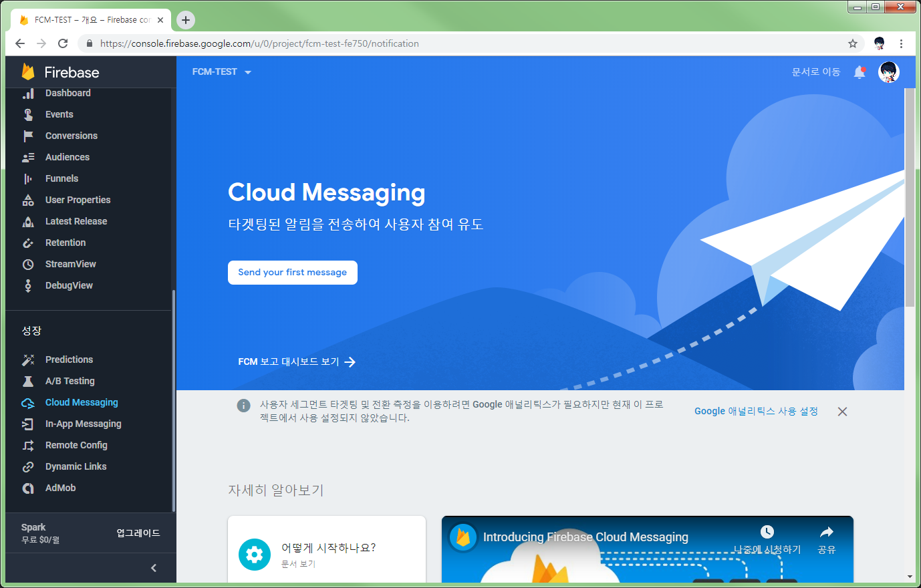Open the user account avatar

888,72
